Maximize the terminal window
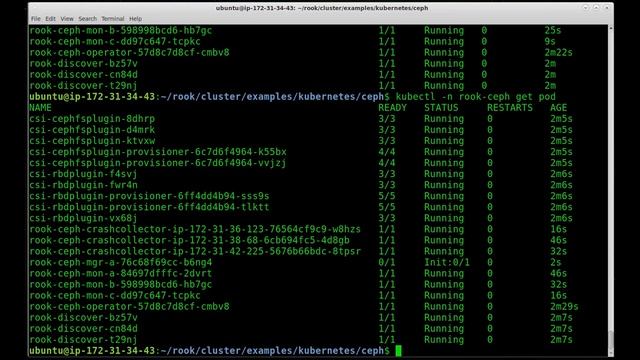This screenshot has height=360, width=640. [x=596, y=8]
